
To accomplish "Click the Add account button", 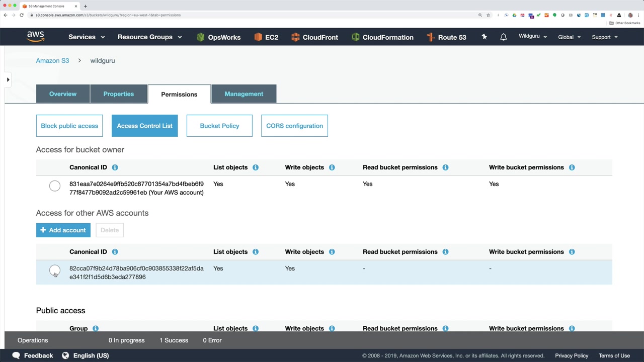I will [x=63, y=230].
